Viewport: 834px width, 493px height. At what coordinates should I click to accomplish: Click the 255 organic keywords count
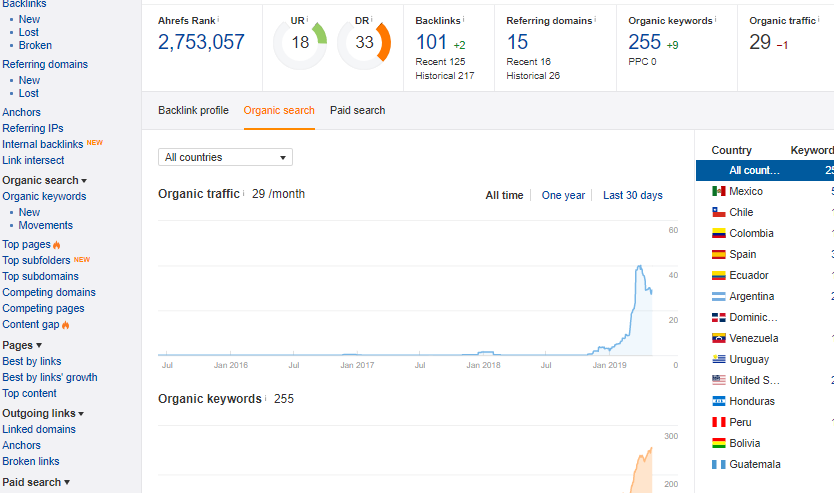(645, 42)
